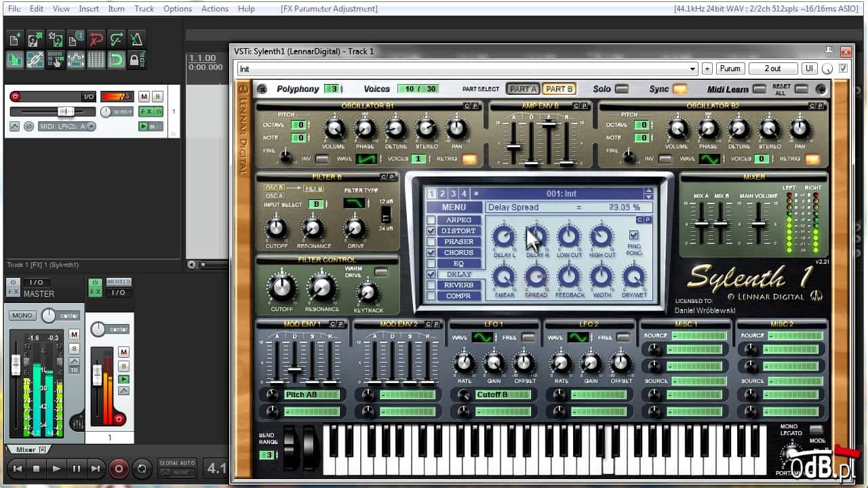The height and width of the screenshot is (488, 868).
Task: Open Oscillator B2 WAVE selector
Action: click(x=709, y=159)
